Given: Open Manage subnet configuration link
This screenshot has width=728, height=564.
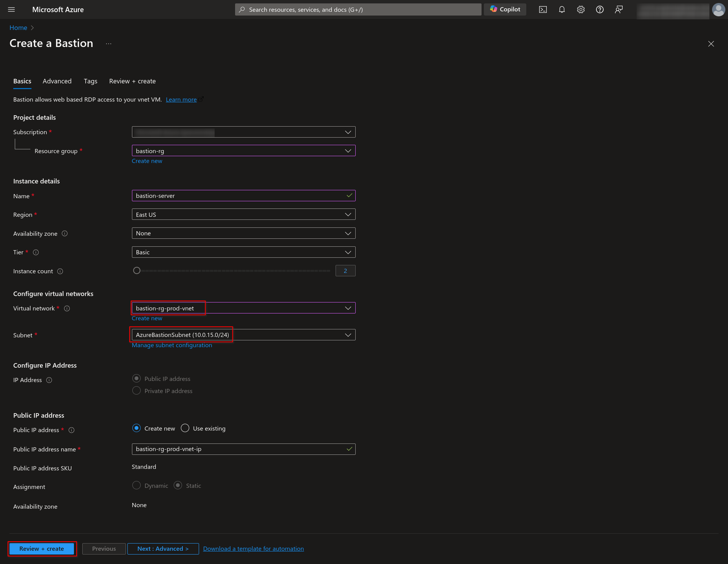Looking at the screenshot, I should point(172,345).
